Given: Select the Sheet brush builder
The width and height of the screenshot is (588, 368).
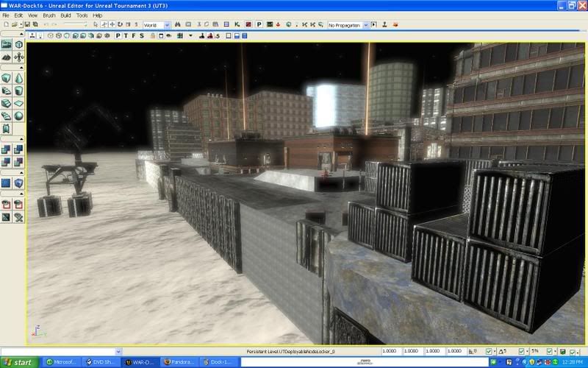Looking at the screenshot, I should [19, 103].
